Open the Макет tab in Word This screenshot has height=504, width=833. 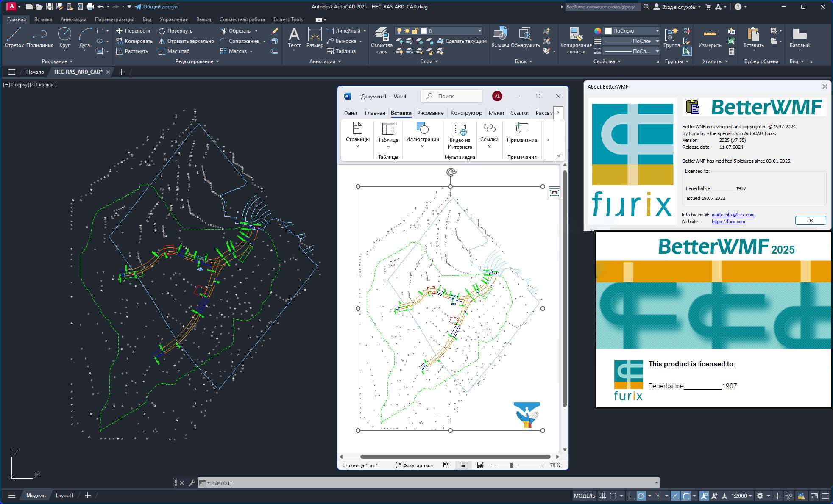496,113
